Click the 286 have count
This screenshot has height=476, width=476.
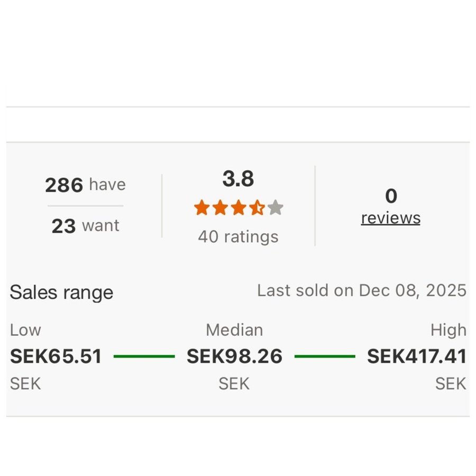[x=85, y=185]
